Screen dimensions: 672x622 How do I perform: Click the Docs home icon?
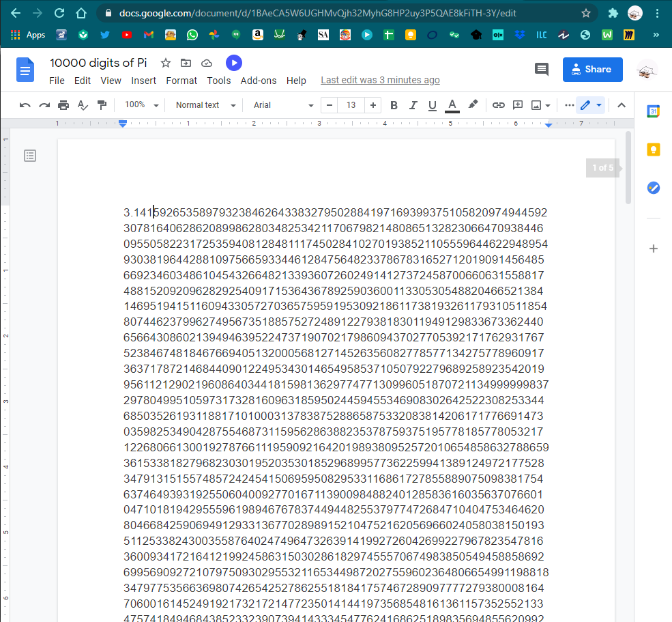click(x=25, y=69)
